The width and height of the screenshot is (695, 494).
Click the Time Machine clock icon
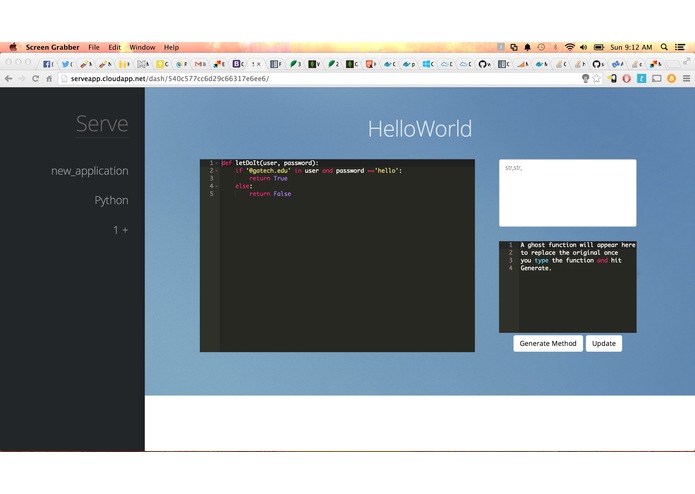point(541,47)
